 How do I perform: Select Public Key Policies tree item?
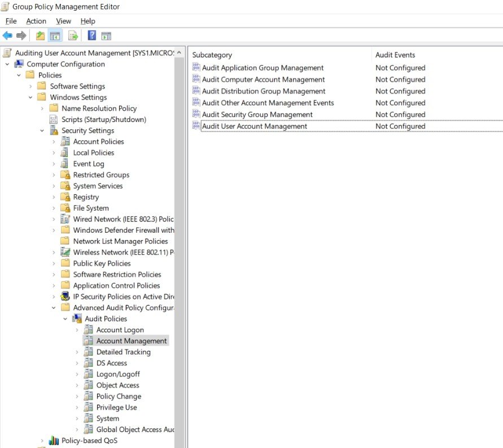[x=102, y=263]
